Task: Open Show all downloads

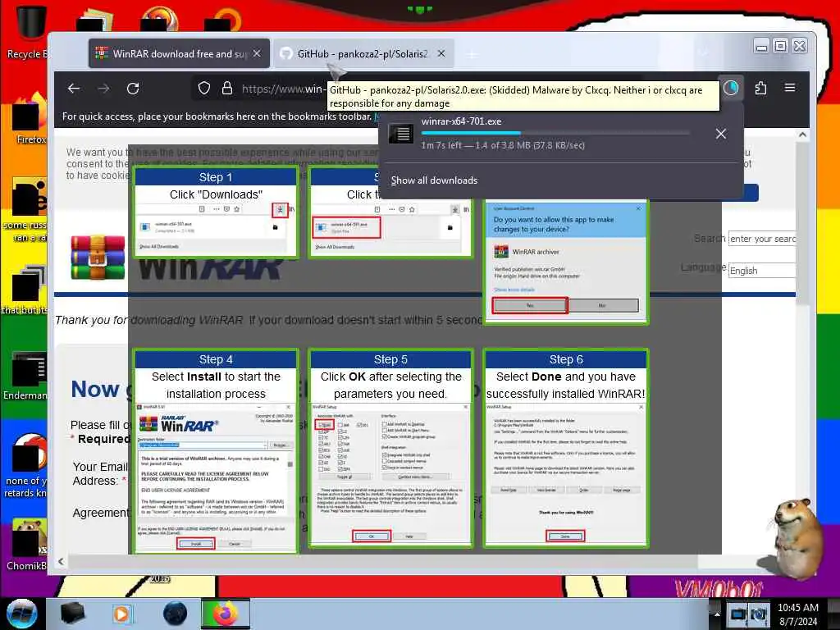Action: [434, 180]
